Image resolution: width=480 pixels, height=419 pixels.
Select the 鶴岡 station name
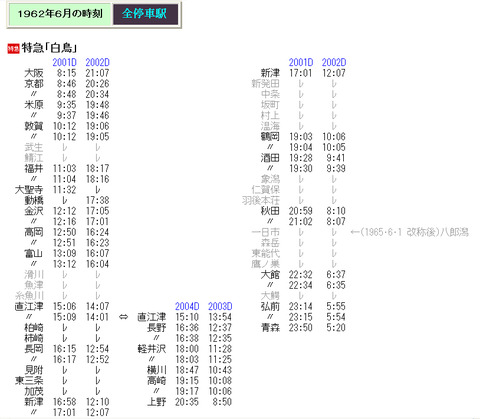270,137
